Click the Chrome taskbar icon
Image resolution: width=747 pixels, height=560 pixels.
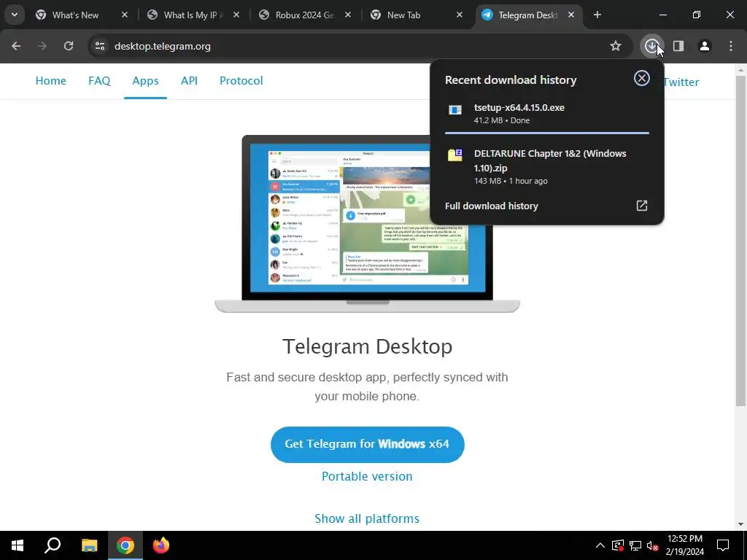[x=125, y=545]
